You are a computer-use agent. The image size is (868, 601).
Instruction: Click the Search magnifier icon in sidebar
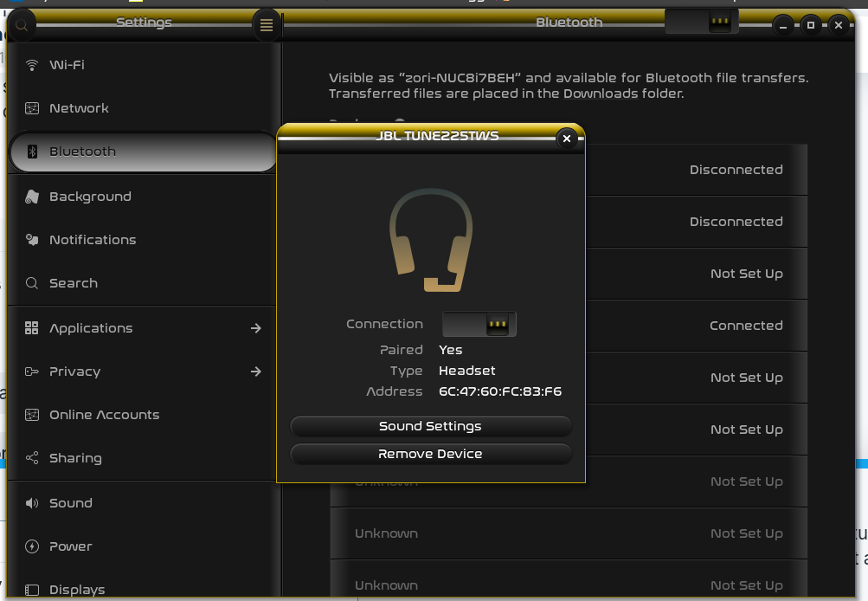point(32,283)
